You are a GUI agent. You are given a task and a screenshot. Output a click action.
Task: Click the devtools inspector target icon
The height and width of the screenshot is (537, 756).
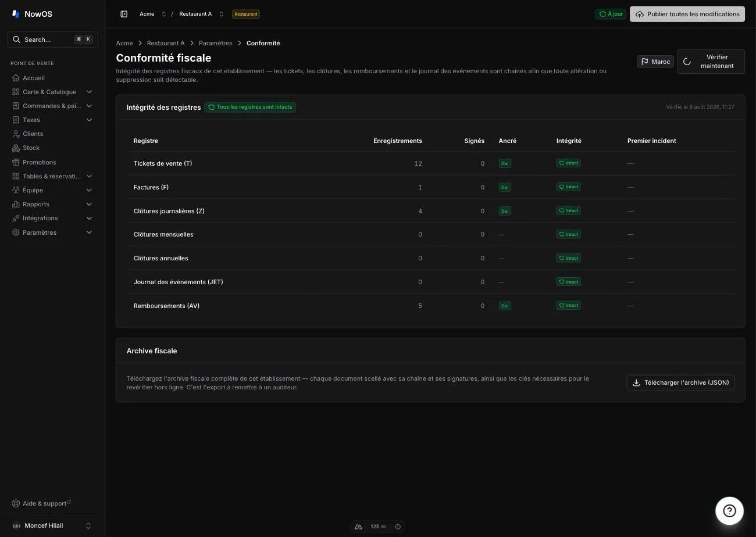tap(398, 527)
